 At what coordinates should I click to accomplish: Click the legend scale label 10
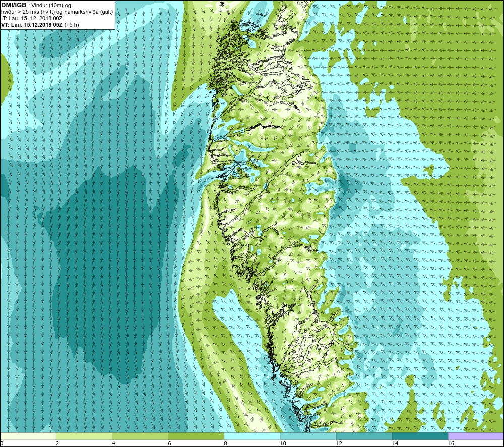[283, 443]
